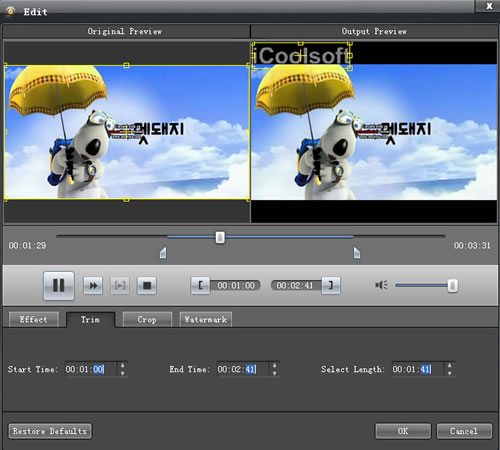Click the Edit window app icon
Screen dimensions: 500x450
click(11, 11)
